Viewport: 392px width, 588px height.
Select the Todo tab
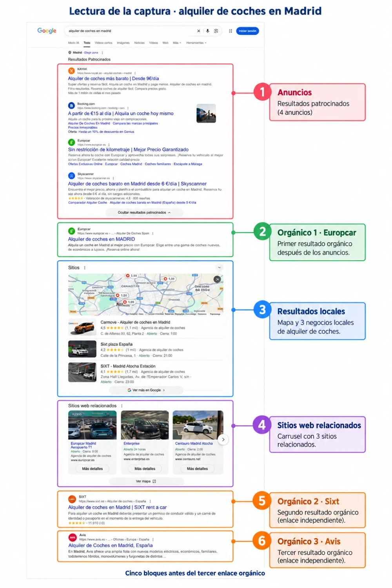tap(87, 43)
